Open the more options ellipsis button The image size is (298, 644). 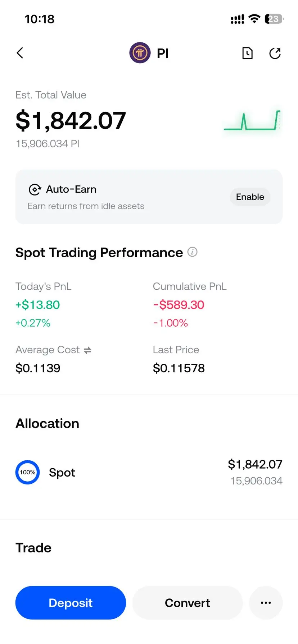click(x=266, y=603)
